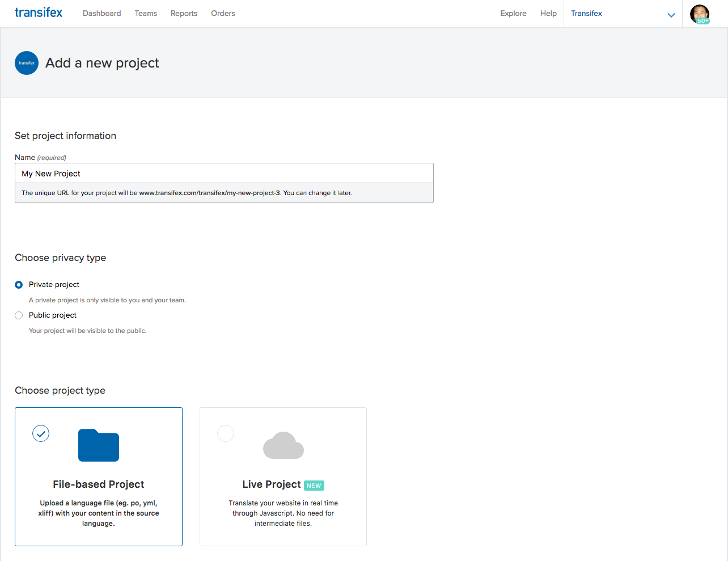Go to the Dashboard menu

click(x=102, y=13)
